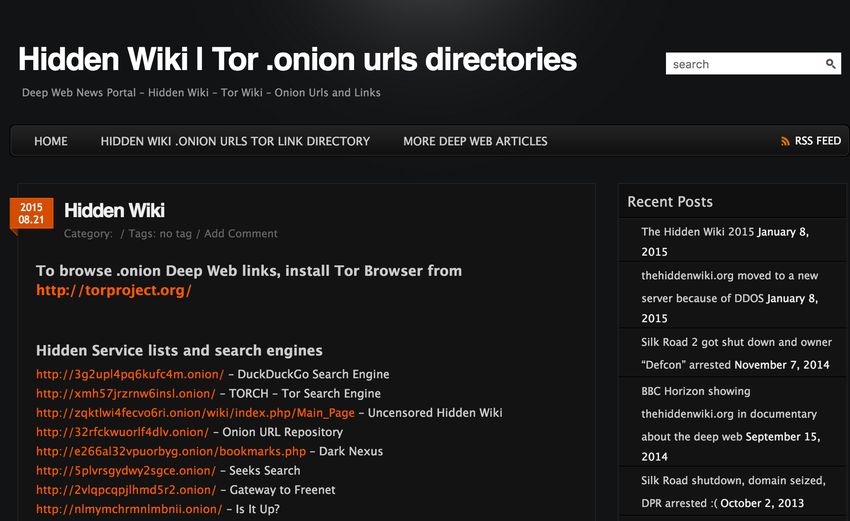Open the DuckDuckGo 3g2upl4pq6kufc4m.onion link
Viewport: 850px width, 521px height.
click(130, 374)
